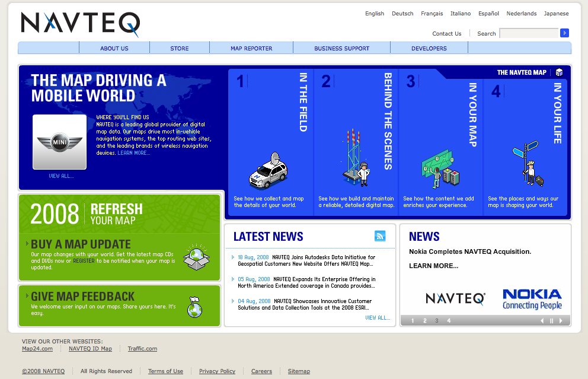
Task: Switch language to Italiano
Action: click(x=461, y=14)
